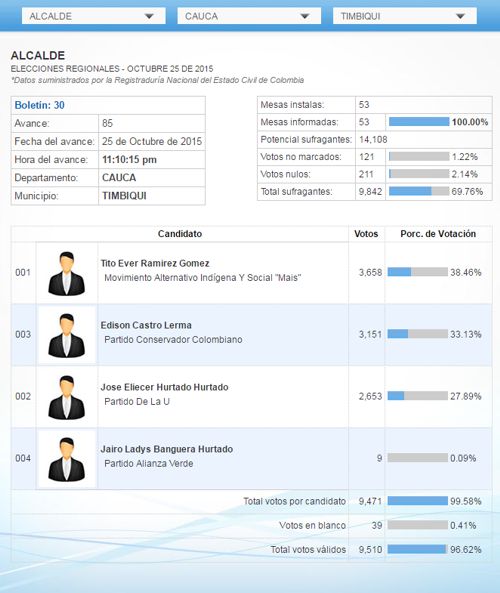
Task: Click the 27.89% vote percentage bar
Action: pyautogui.click(x=418, y=396)
